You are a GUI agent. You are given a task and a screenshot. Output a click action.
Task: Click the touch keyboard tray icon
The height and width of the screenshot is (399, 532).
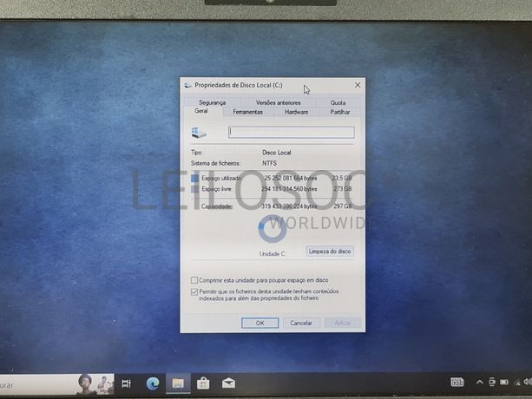[457, 383]
